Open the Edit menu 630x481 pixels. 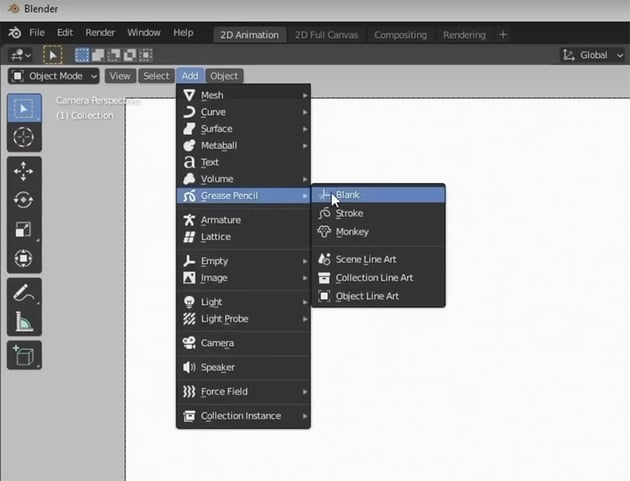(65, 33)
